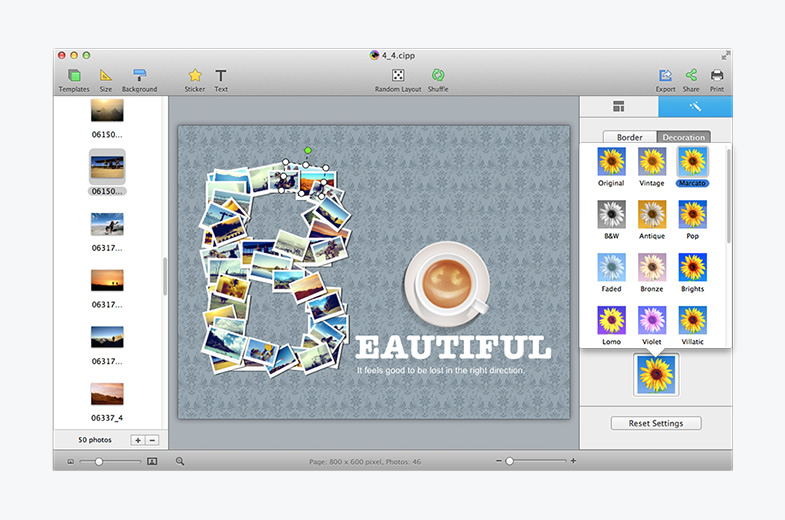Apply a Random Layout
785x520 pixels.
point(397,76)
